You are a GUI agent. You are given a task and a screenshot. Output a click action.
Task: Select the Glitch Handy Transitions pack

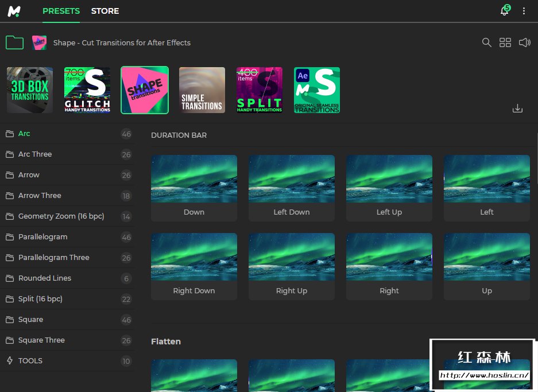tap(87, 90)
